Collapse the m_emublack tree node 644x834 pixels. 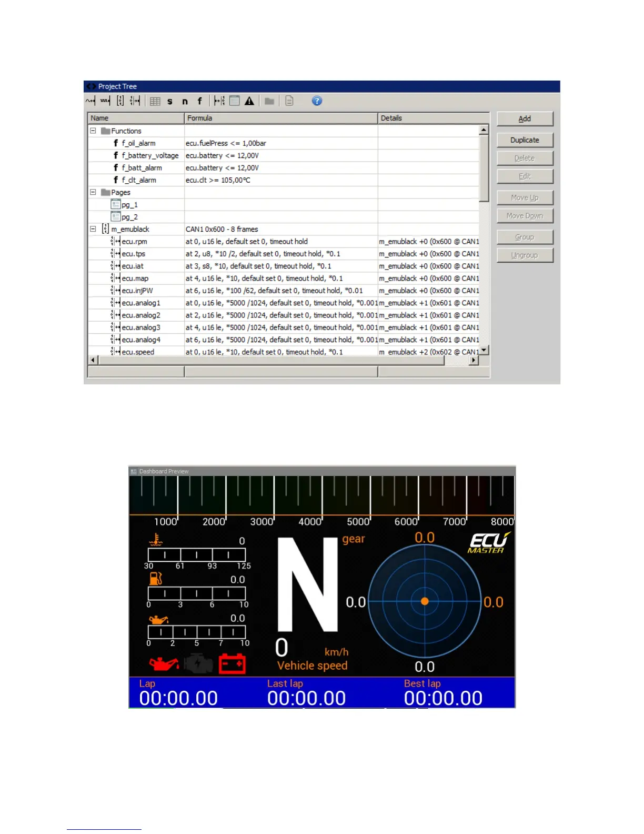click(x=93, y=229)
